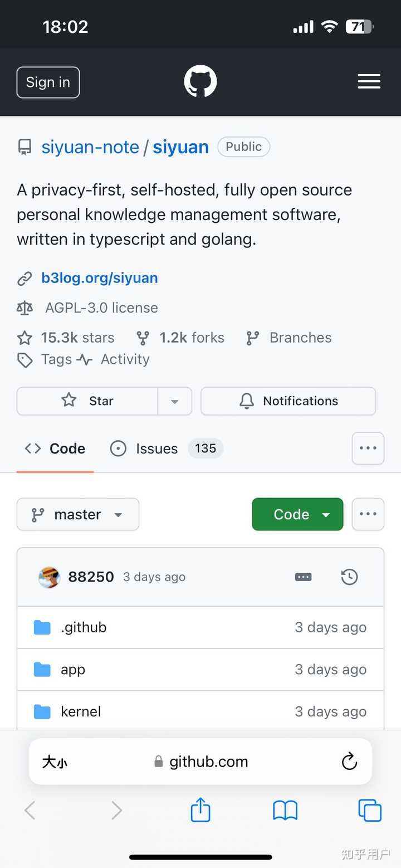Open Safari bookmarks book icon
Image resolution: width=401 pixels, height=868 pixels.
[285, 810]
